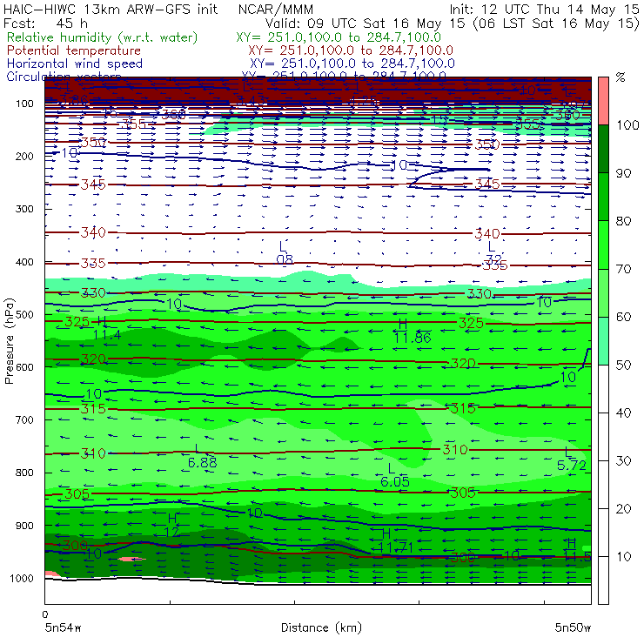Click the "1000" pressure axis tick label
Viewport: 644px width, 644px height.
coord(22,578)
